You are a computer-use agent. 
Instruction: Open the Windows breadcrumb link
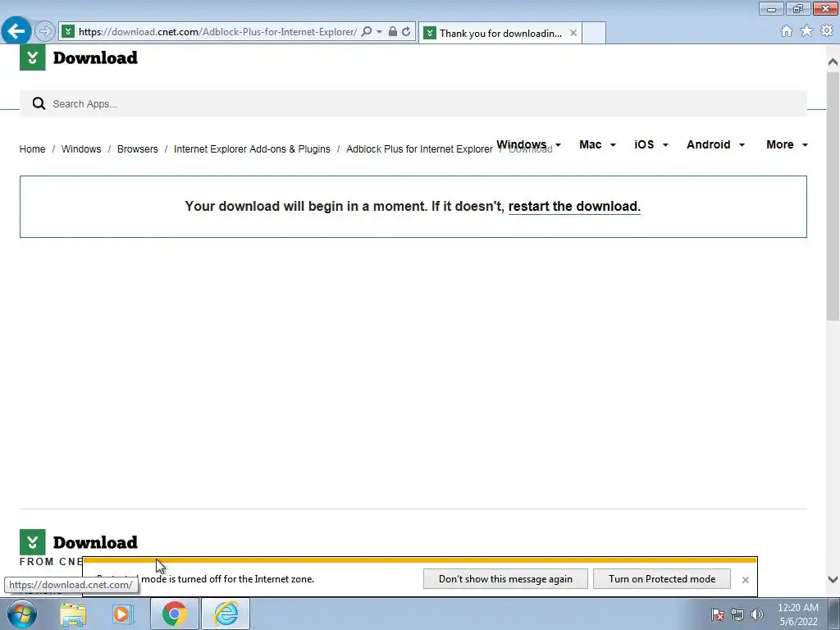click(81, 149)
